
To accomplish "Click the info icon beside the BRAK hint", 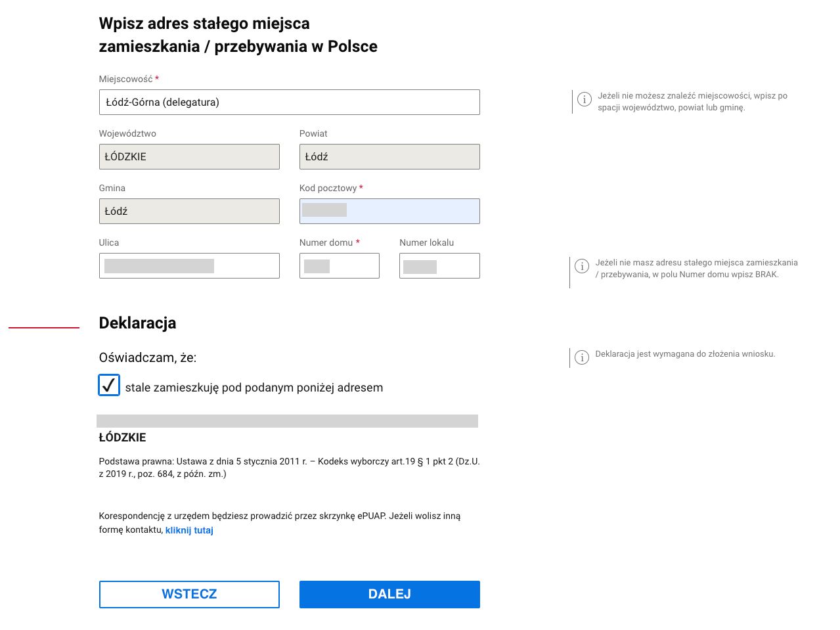I will click(582, 266).
